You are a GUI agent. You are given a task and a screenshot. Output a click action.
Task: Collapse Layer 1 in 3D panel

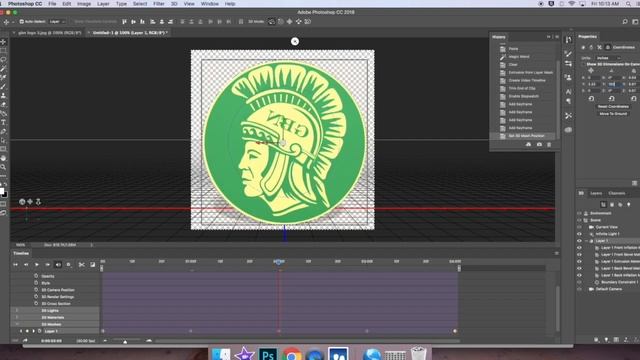(587, 241)
